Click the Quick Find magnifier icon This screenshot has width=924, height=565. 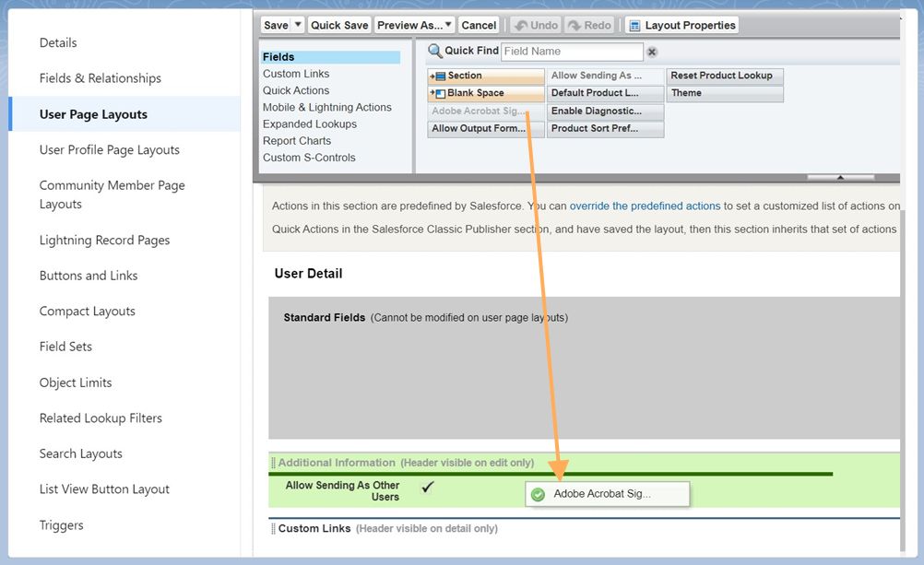(435, 52)
